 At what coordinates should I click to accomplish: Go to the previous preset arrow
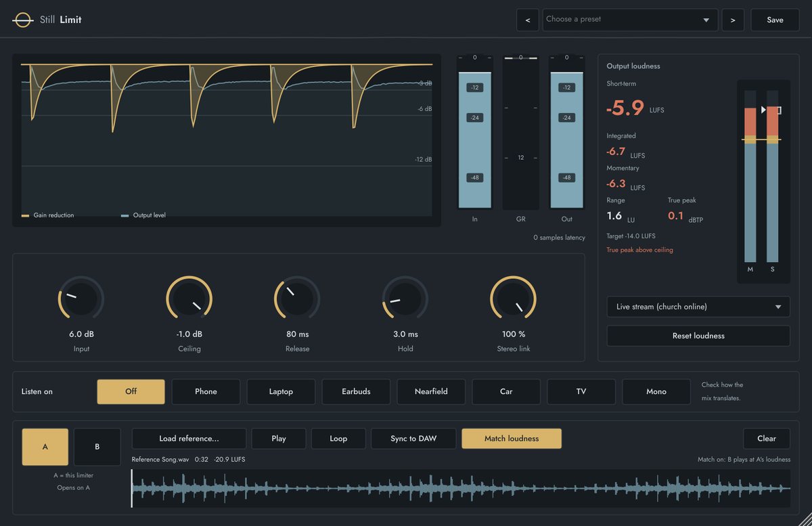tap(527, 20)
